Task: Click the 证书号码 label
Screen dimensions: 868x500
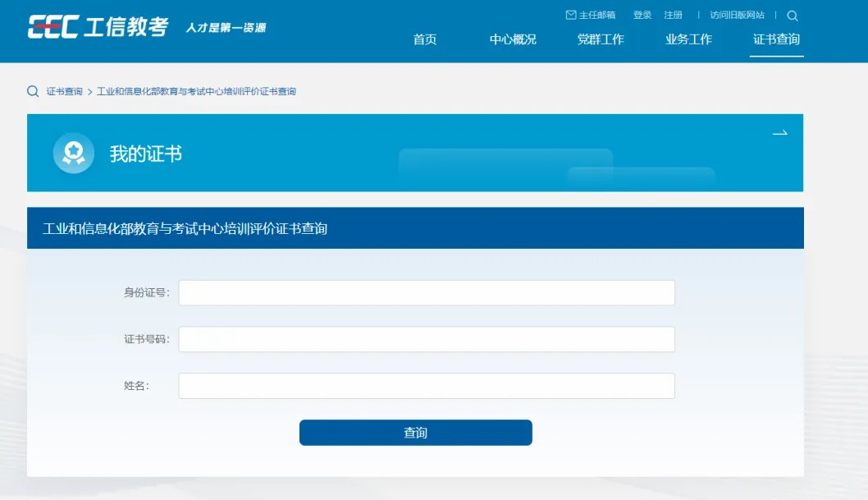Action: click(146, 339)
